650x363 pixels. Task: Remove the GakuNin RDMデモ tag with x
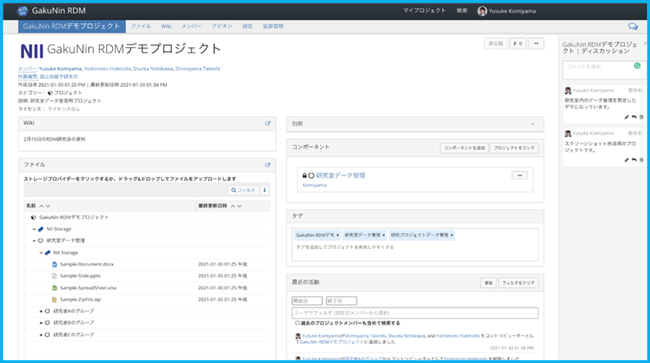tap(337, 235)
